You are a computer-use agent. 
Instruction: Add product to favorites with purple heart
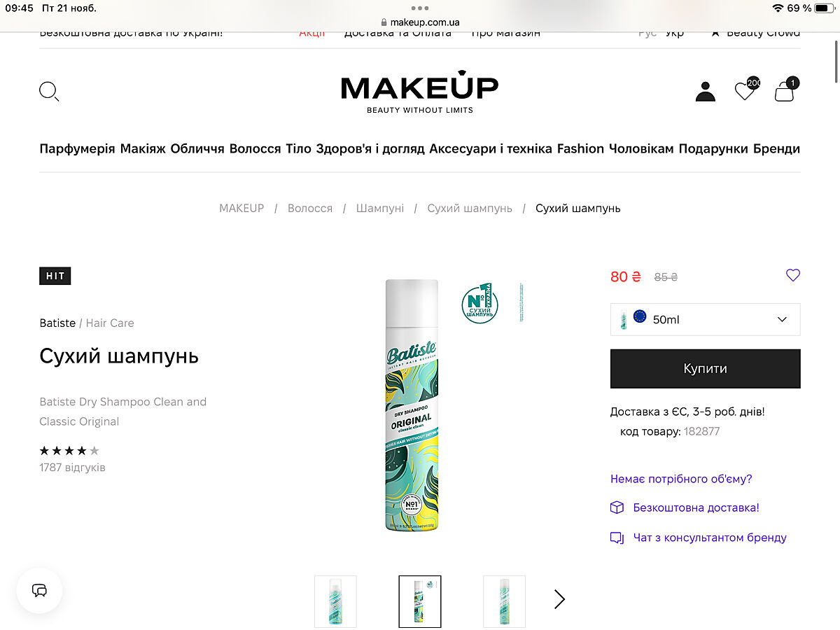pyautogui.click(x=792, y=276)
